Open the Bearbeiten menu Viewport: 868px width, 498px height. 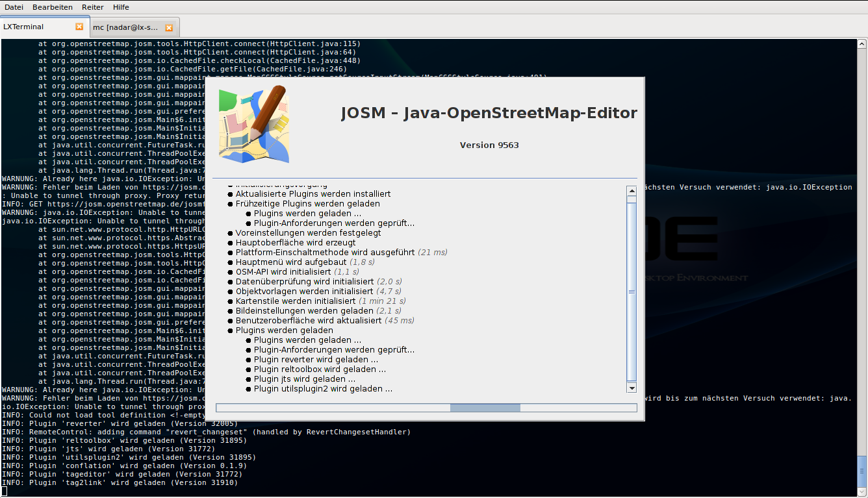(x=53, y=7)
